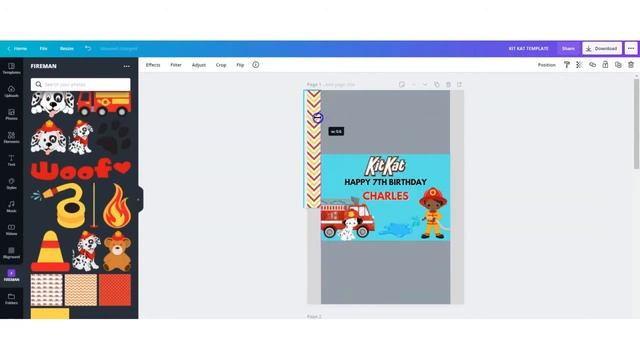Open the Uploads sidebar panel
This screenshot has height=360, width=640.
11,91
